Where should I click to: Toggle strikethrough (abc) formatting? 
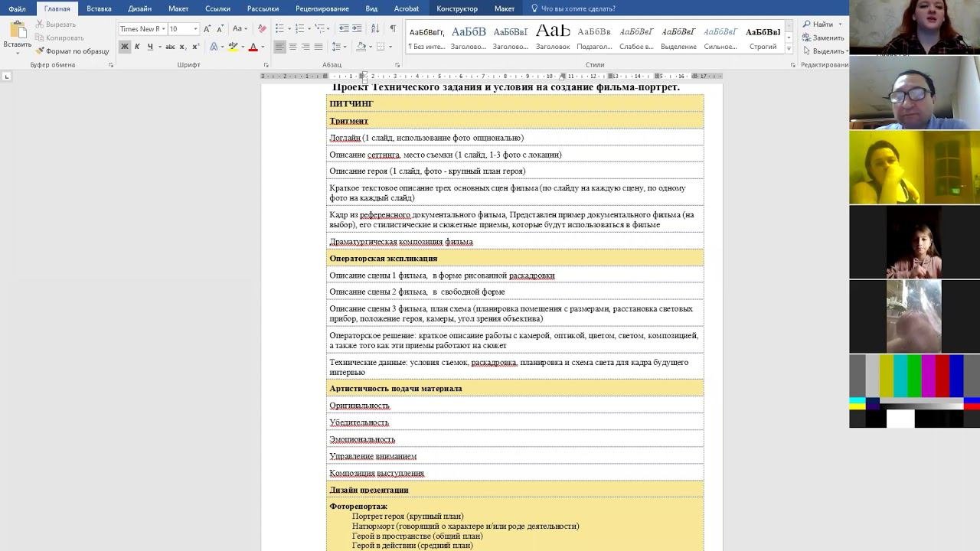pyautogui.click(x=170, y=47)
